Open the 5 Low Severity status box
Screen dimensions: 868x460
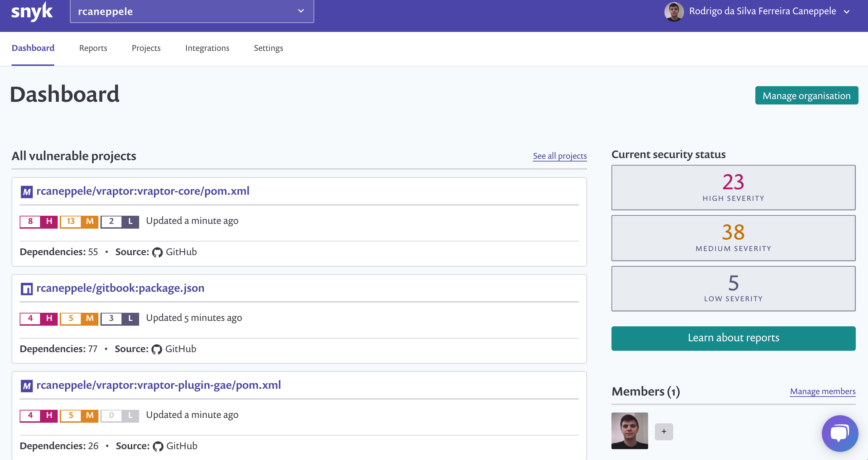pos(733,289)
